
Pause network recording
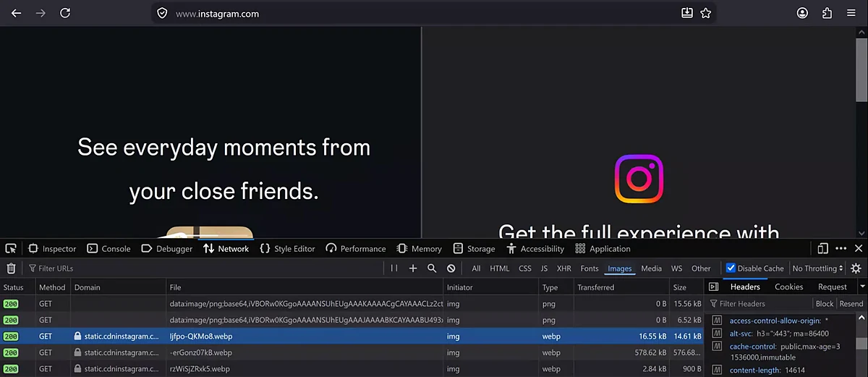[394, 268]
